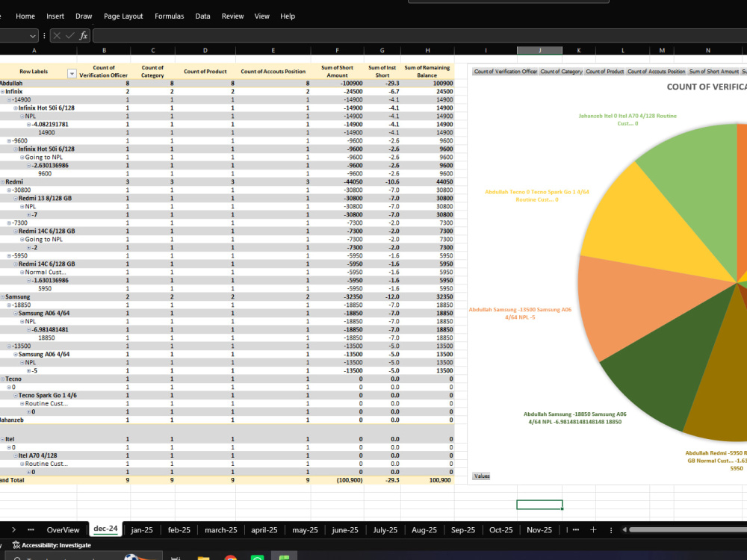Click the Values button on the pivot chart
The height and width of the screenshot is (560, 747).
pos(482,476)
